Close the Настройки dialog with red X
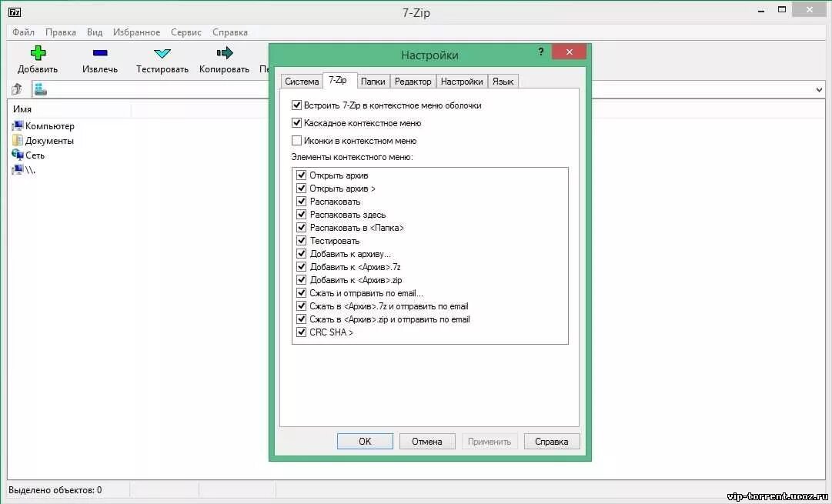 coord(569,52)
